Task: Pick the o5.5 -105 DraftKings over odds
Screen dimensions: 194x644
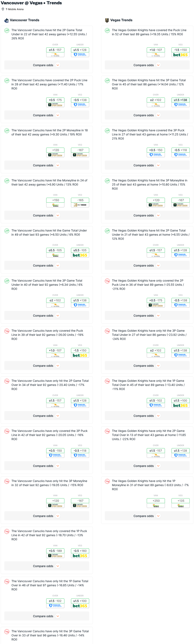Action: click(x=55, y=253)
